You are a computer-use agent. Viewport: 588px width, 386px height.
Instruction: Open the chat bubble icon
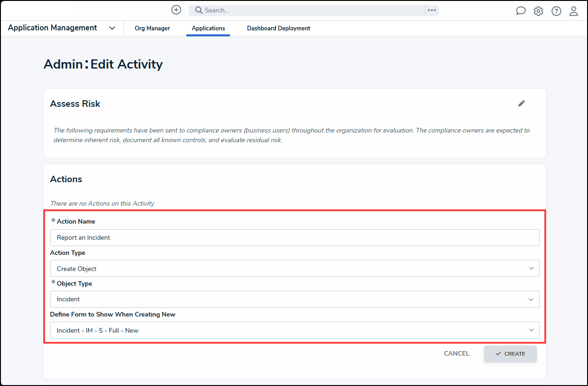520,11
